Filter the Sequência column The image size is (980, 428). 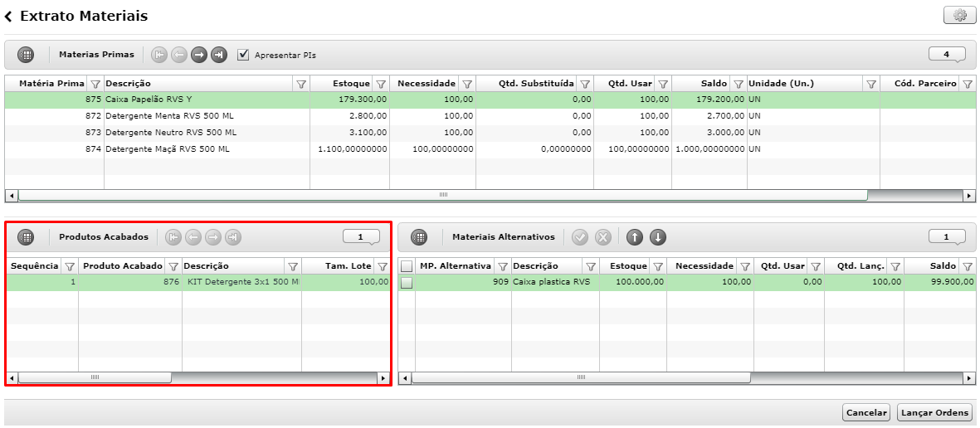70,266
